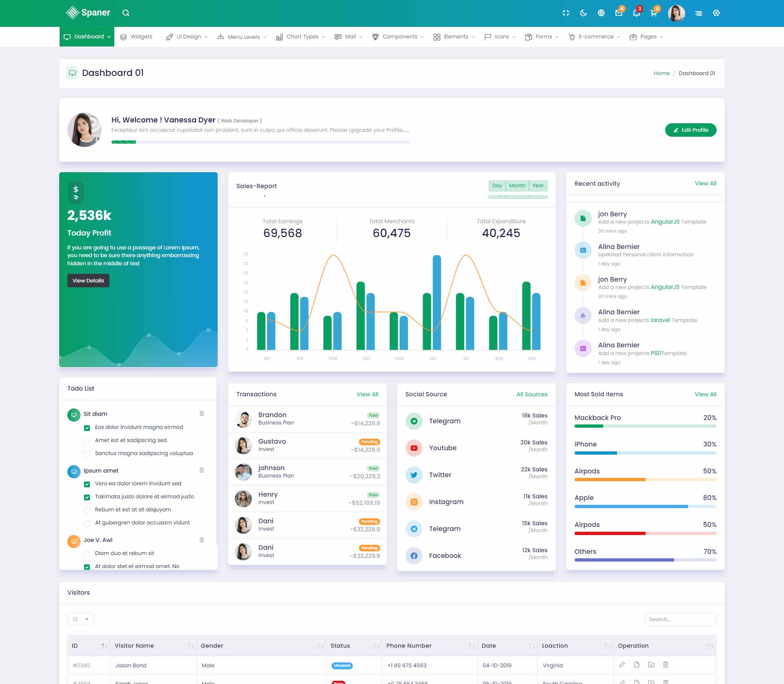Open notifications bell icon
This screenshot has width=784, height=684.
[x=636, y=13]
